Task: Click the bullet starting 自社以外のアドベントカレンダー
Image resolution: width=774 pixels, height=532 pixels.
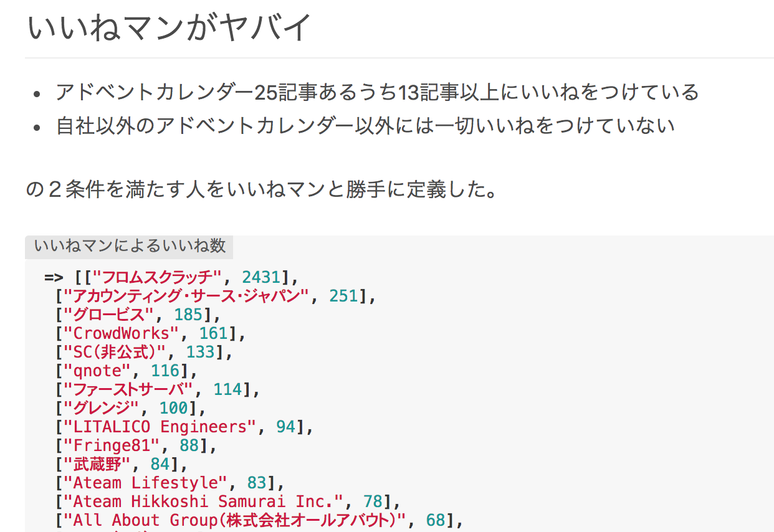Action: (366, 126)
